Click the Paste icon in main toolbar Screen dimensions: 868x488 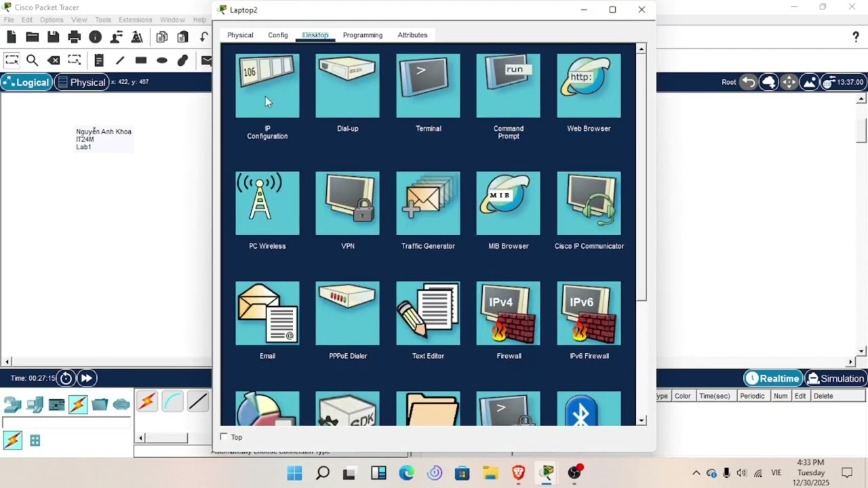(182, 37)
